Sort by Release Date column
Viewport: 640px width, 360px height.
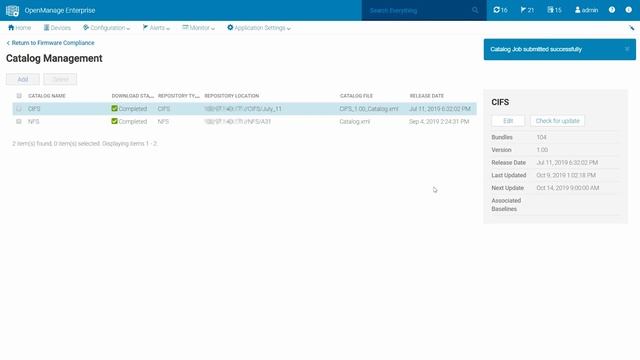point(427,96)
